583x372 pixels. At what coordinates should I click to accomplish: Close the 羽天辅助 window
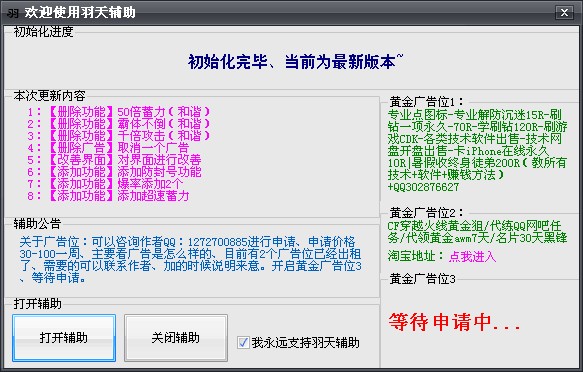[564, 13]
